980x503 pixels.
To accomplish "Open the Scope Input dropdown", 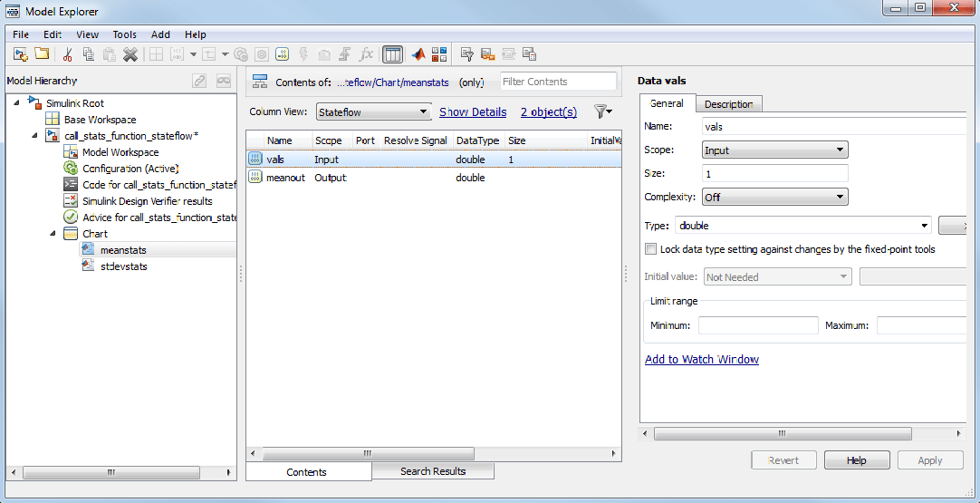I will coord(775,150).
